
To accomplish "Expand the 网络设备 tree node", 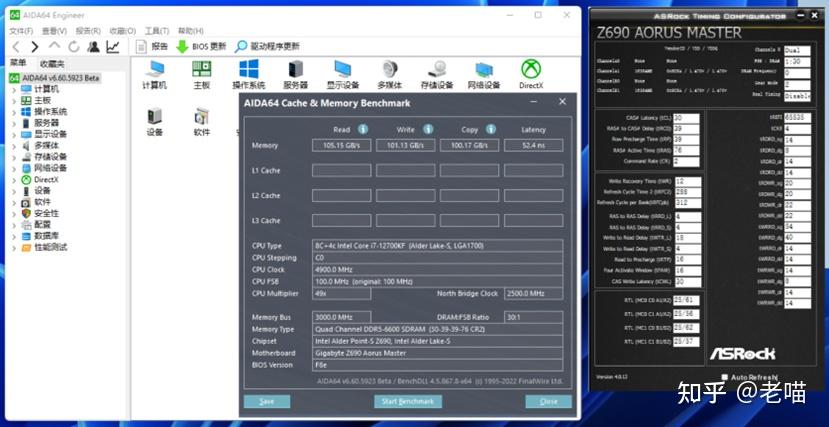I will click(14, 169).
